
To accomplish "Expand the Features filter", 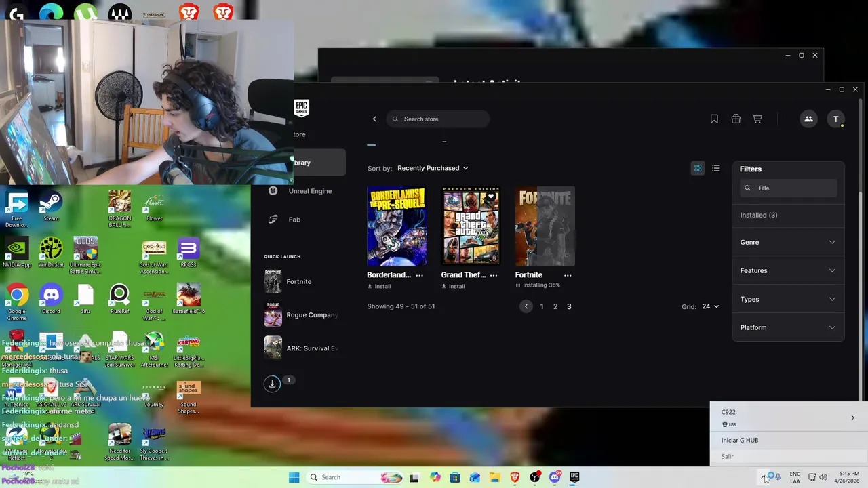I will (x=788, y=270).
